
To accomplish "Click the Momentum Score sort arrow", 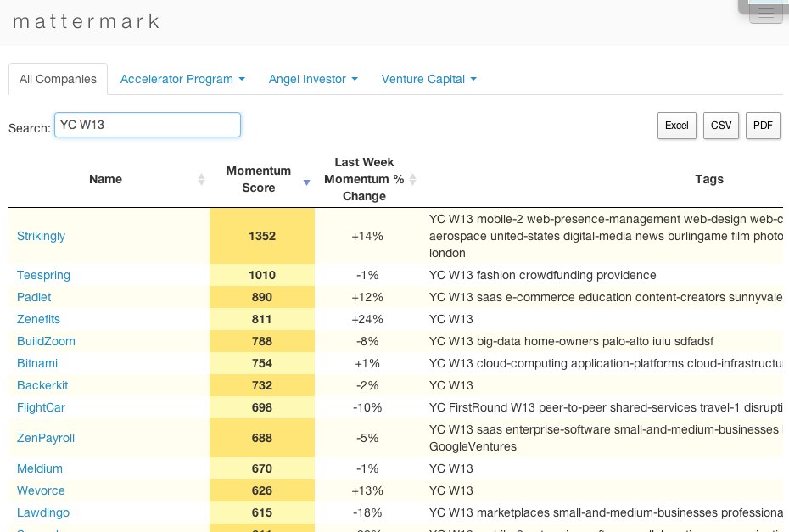I will (x=306, y=180).
